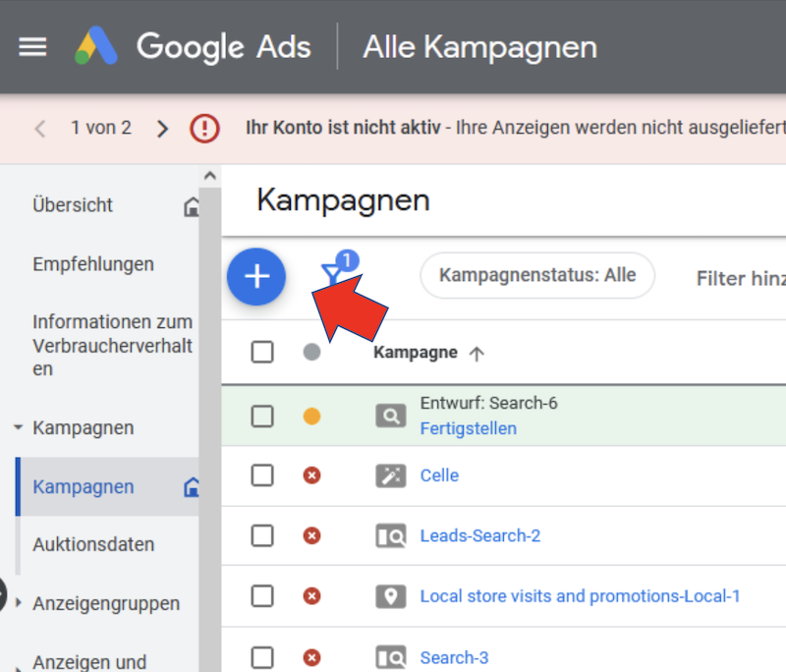Screen dimensions: 786x672
Task: Click the red status icon for Leads-Search-2
Action: click(311, 535)
